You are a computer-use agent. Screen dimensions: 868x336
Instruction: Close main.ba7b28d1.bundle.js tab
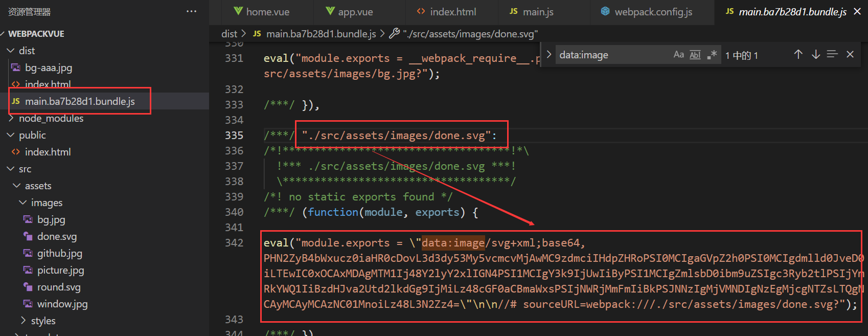[857, 11]
